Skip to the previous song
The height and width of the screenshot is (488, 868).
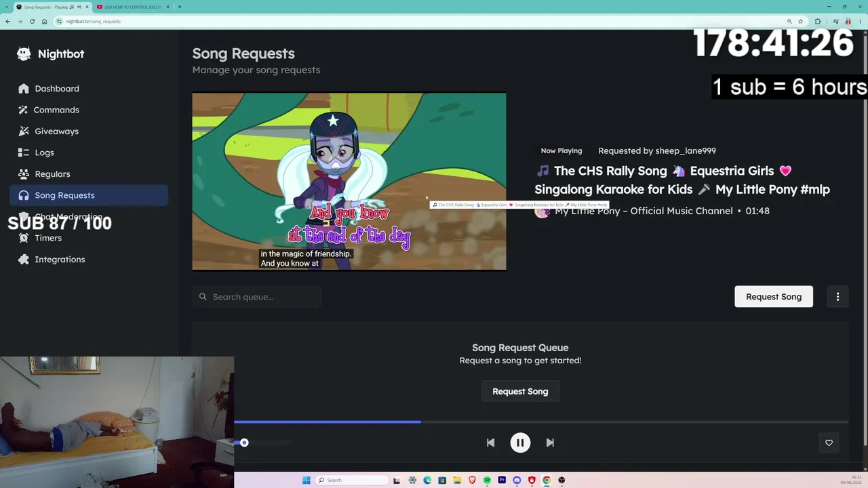490,443
